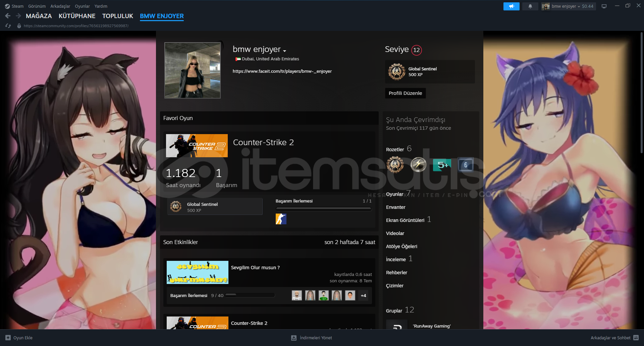The image size is (644, 346).
Task: Open the Oyunlar link in sidebar
Action: (x=394, y=194)
